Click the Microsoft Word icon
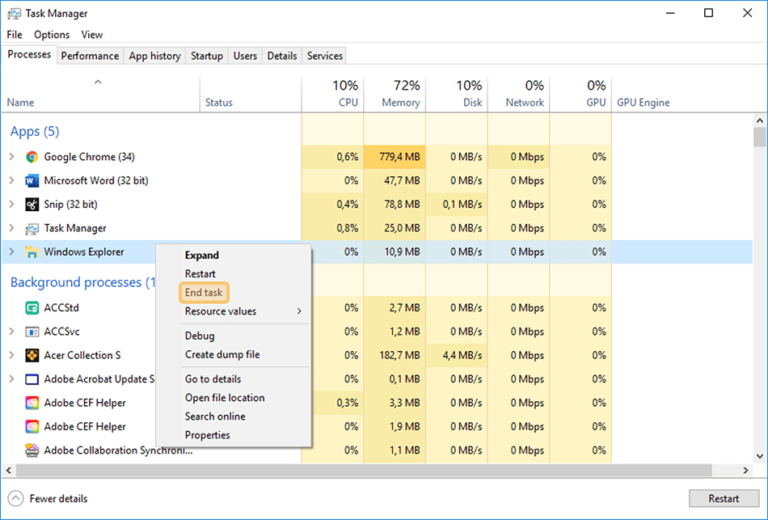Image resolution: width=768 pixels, height=520 pixels. [32, 181]
